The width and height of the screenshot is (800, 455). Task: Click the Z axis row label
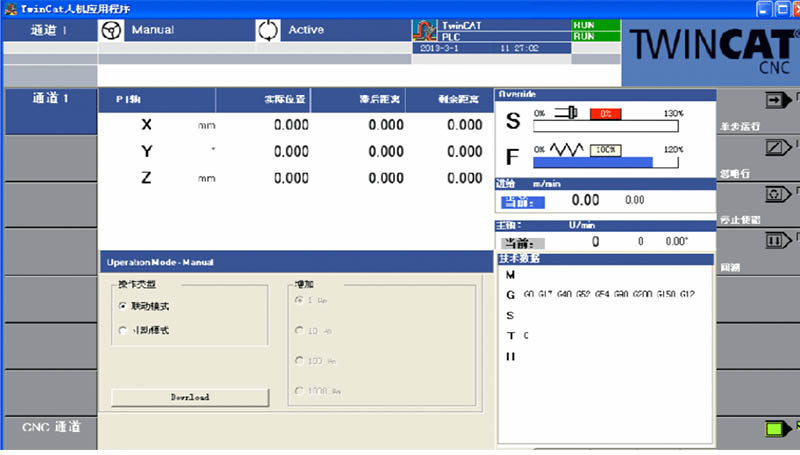[x=146, y=178]
